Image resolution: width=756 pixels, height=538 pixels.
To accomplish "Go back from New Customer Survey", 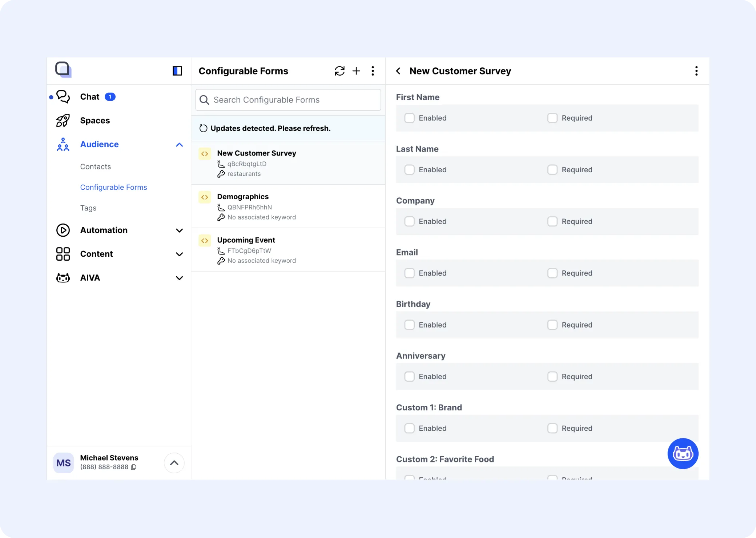I will (x=398, y=71).
